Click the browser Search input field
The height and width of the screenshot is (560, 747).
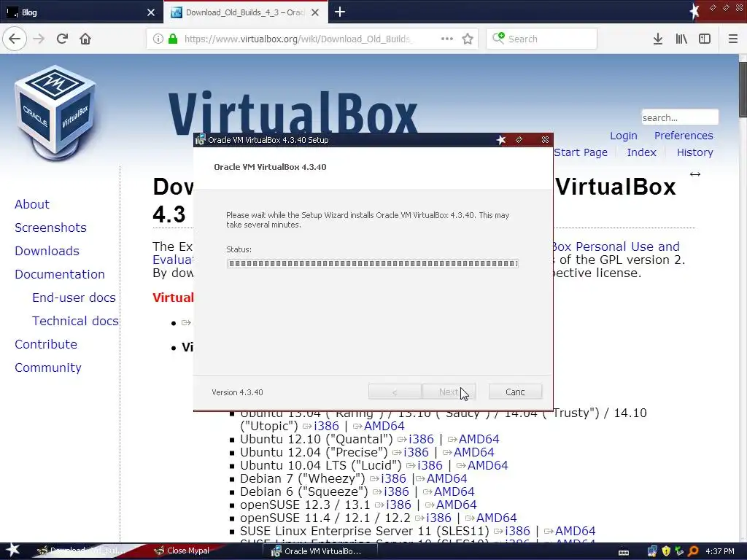542,39
